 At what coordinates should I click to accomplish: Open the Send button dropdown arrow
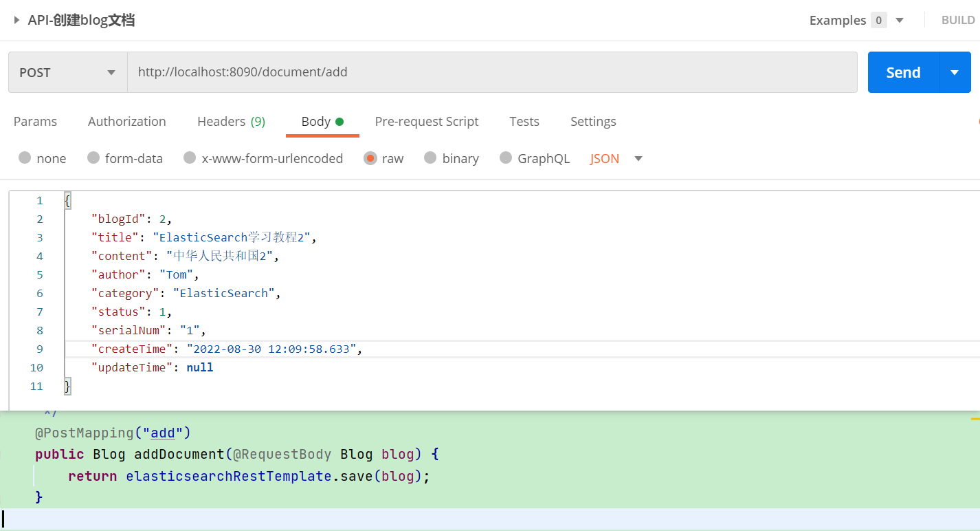[955, 72]
